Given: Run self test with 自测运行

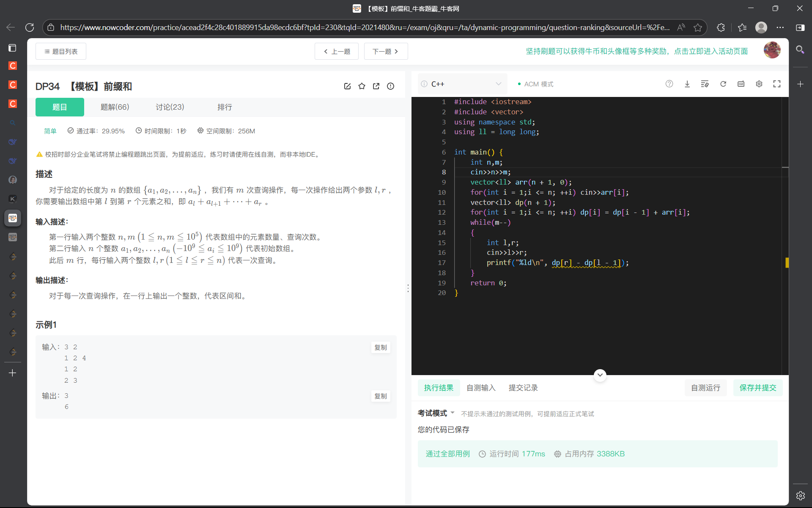Looking at the screenshot, I should click(x=705, y=388).
